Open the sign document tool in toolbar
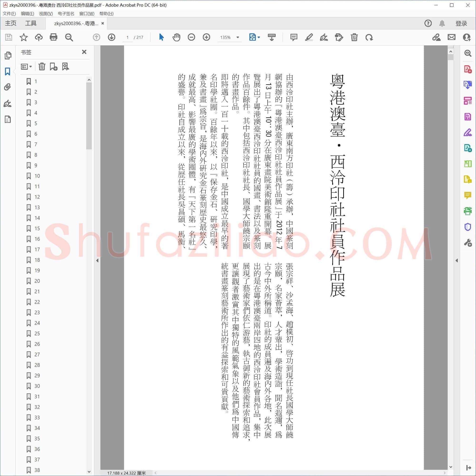Viewport: 476px width, 476px height. [x=324, y=37]
